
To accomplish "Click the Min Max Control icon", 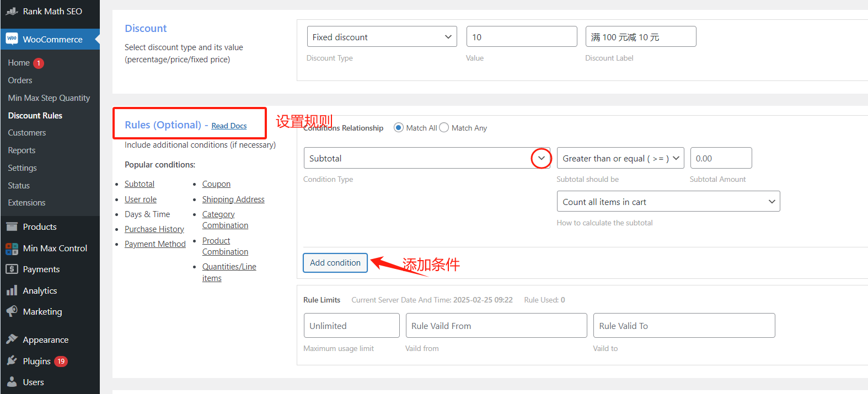I will tap(12, 249).
